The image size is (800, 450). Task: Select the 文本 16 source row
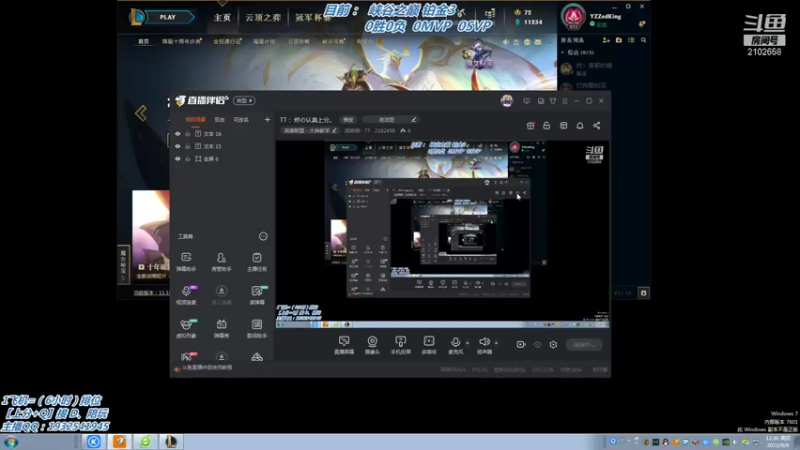222,134
